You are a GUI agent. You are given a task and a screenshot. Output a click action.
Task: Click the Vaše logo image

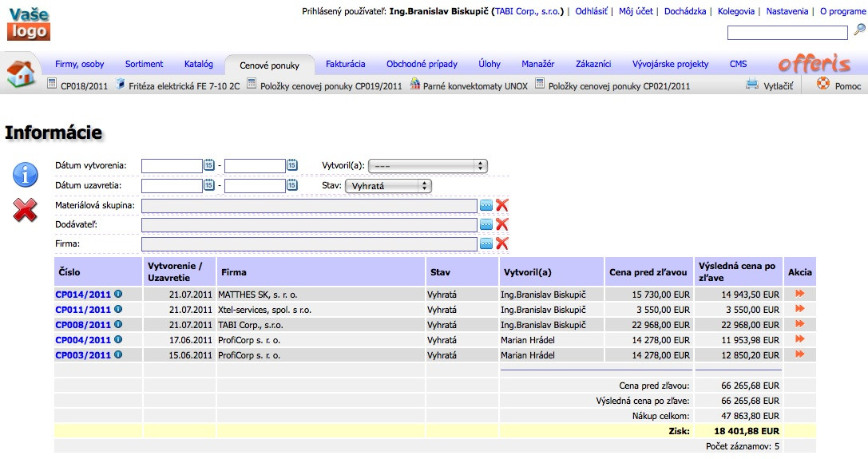coord(29,25)
